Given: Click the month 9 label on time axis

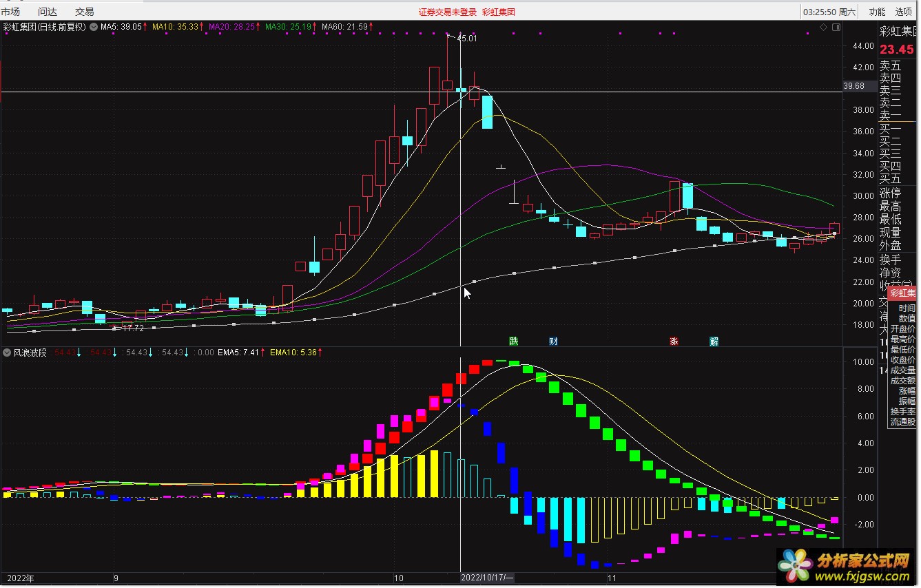Looking at the screenshot, I should (x=116, y=578).
